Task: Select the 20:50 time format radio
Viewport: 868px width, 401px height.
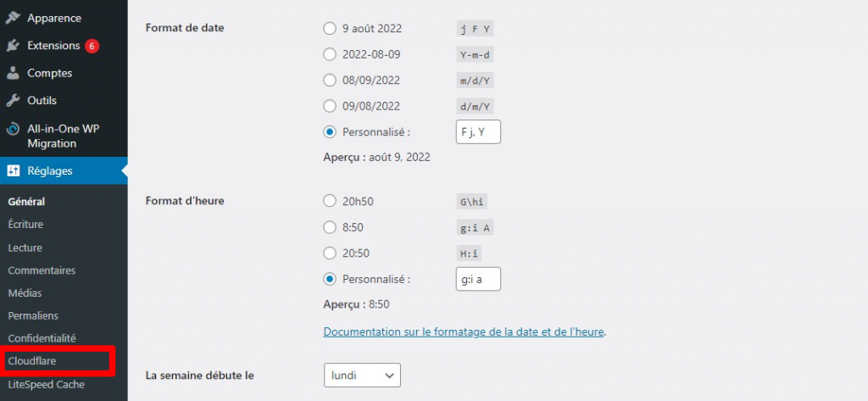Action: (330, 253)
